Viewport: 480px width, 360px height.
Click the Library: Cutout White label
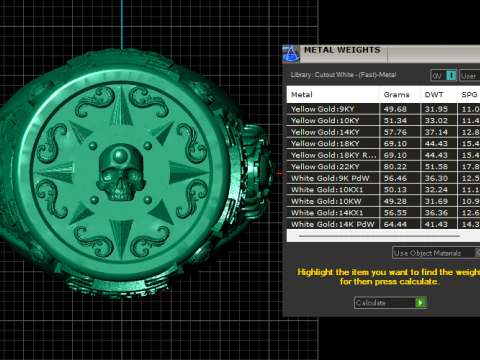pos(343,75)
